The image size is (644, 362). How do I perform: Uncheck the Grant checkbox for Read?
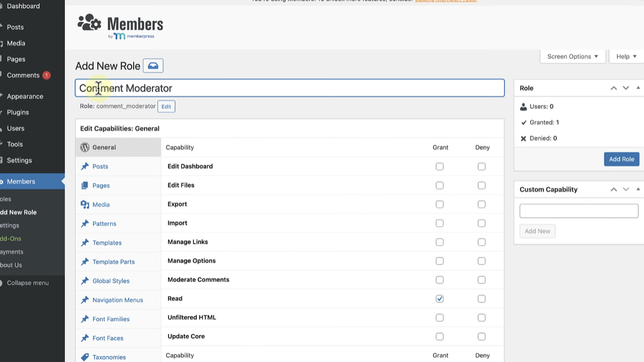coord(439,298)
